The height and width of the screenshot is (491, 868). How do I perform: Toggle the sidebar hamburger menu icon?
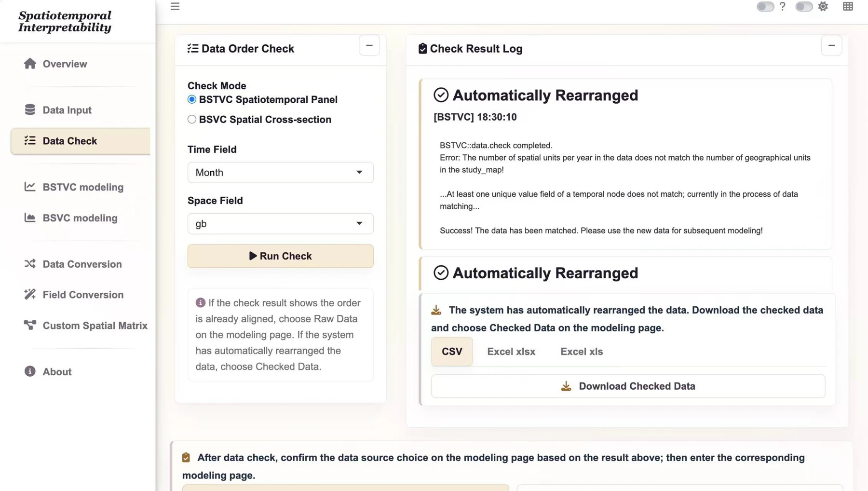[x=175, y=6]
